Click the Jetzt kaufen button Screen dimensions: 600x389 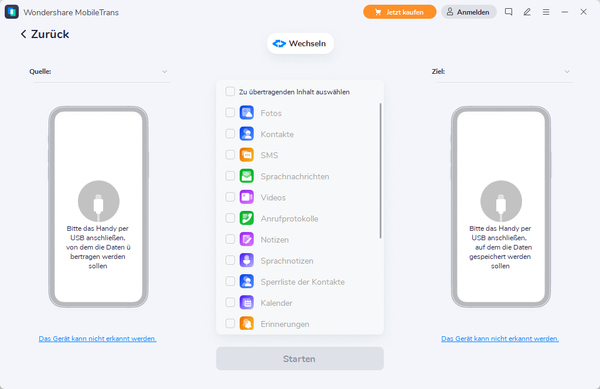[x=399, y=12]
